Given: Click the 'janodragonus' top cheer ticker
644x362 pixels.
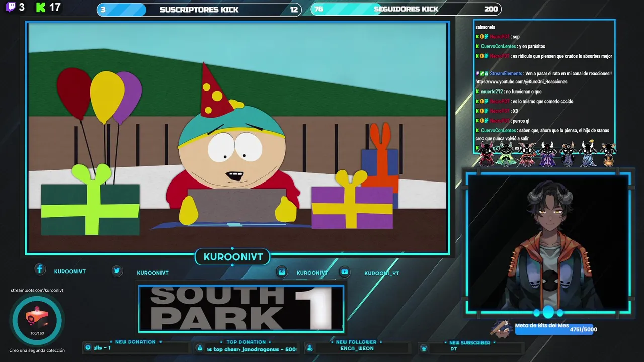Looking at the screenshot, I should pos(252,349).
